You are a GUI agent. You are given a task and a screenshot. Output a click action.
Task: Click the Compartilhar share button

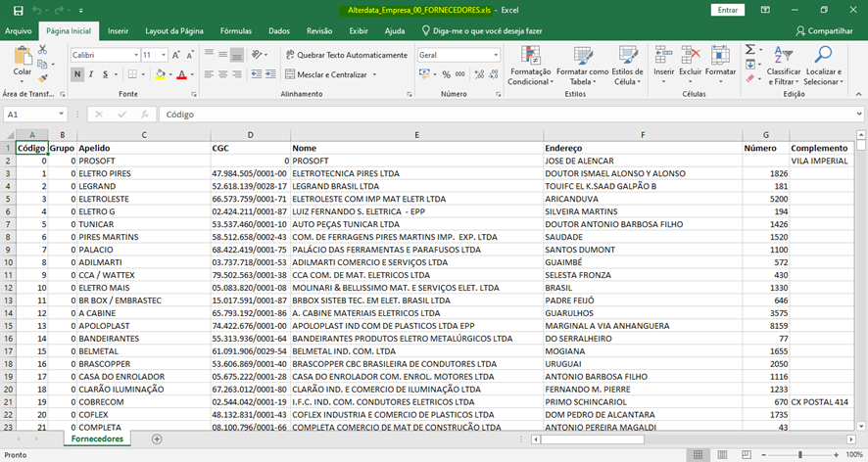click(823, 31)
